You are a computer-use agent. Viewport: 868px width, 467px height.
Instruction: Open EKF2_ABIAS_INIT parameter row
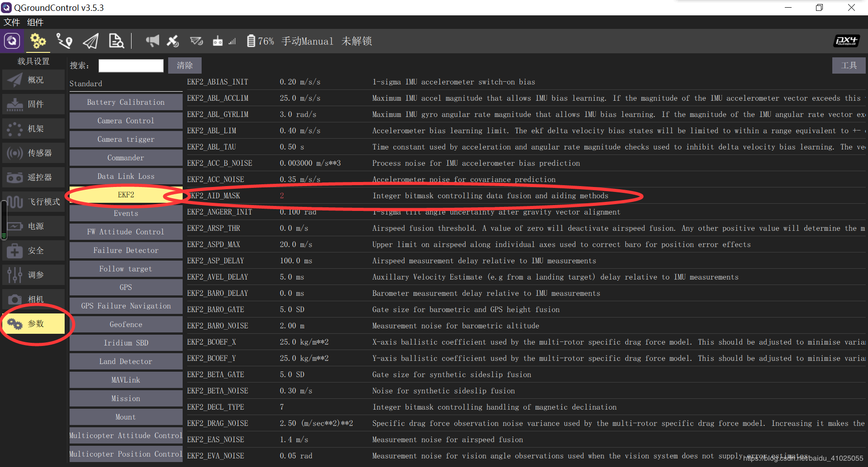[526, 82]
